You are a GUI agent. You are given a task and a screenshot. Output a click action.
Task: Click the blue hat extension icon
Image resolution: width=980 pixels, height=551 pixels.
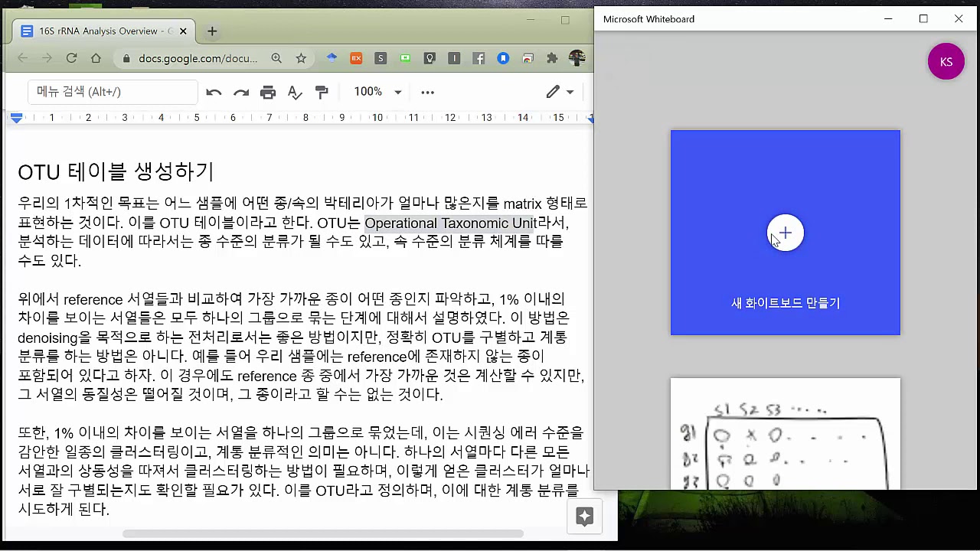332,58
